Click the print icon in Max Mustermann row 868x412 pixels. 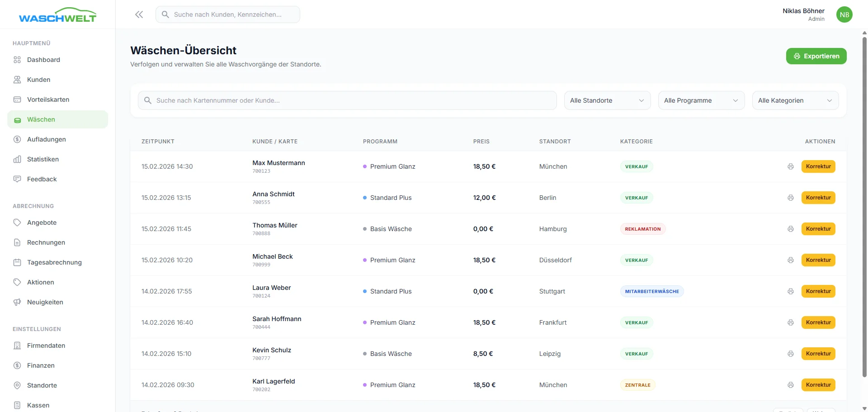click(790, 166)
